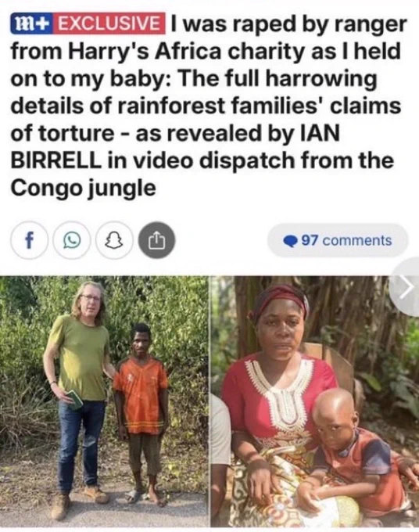Open the dark generic share icon
419x532 pixels.
(x=156, y=240)
